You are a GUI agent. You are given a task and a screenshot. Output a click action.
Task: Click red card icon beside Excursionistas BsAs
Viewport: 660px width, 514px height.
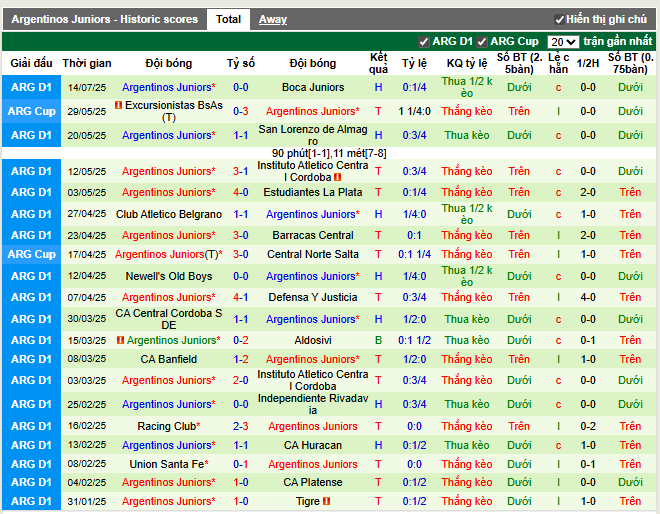coord(119,105)
